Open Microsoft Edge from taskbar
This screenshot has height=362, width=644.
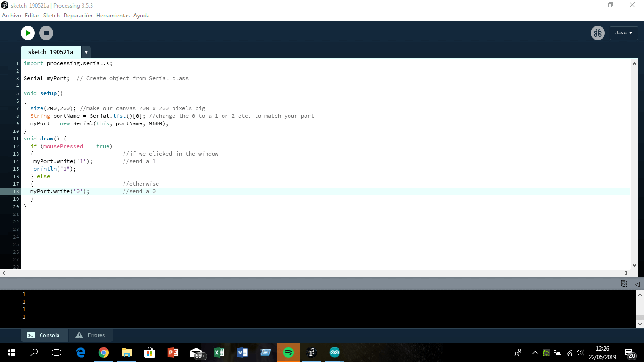point(81,353)
